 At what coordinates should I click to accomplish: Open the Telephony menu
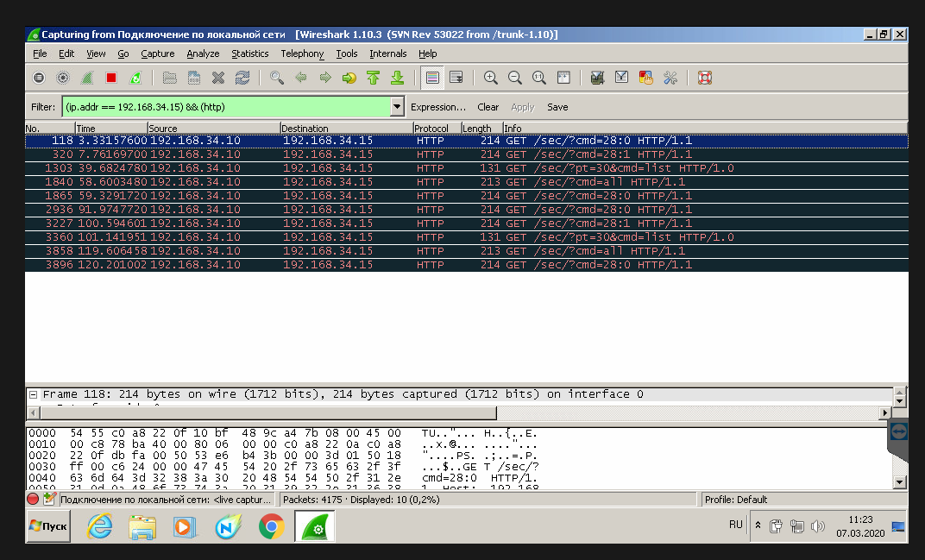tap(302, 53)
